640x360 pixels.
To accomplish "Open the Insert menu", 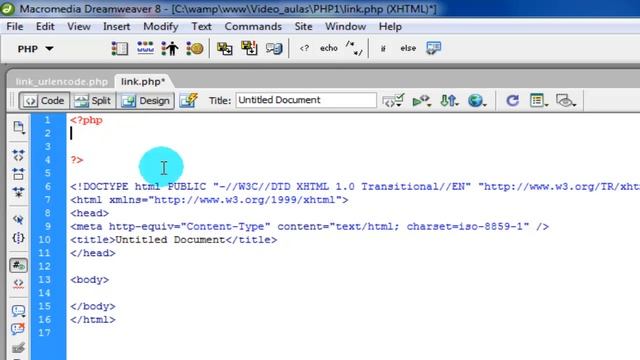I will [116, 27].
